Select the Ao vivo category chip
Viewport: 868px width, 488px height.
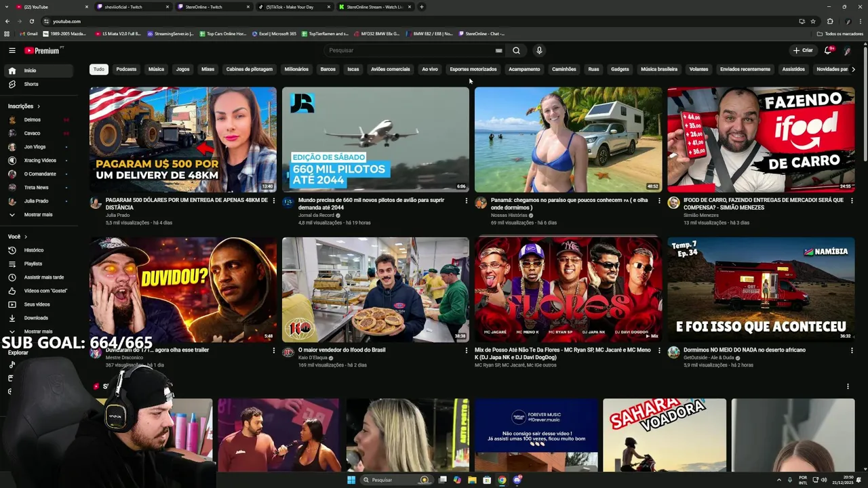pyautogui.click(x=430, y=69)
